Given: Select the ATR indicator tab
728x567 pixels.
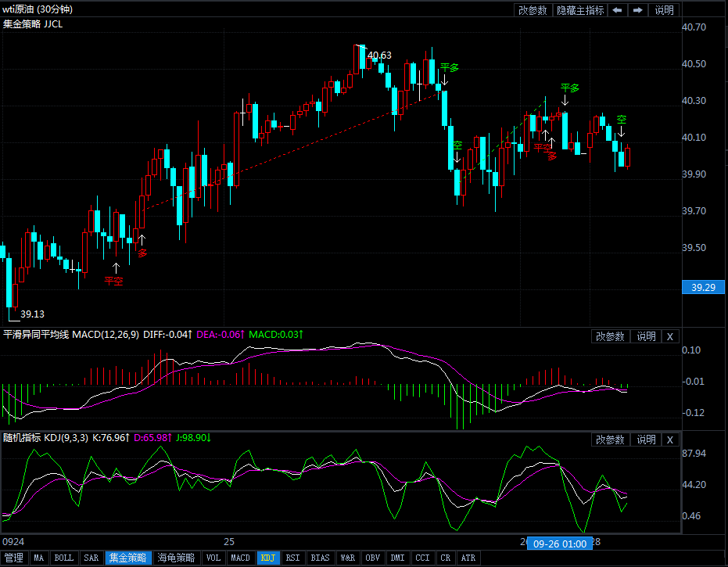Looking at the screenshot, I should pyautogui.click(x=468, y=558).
